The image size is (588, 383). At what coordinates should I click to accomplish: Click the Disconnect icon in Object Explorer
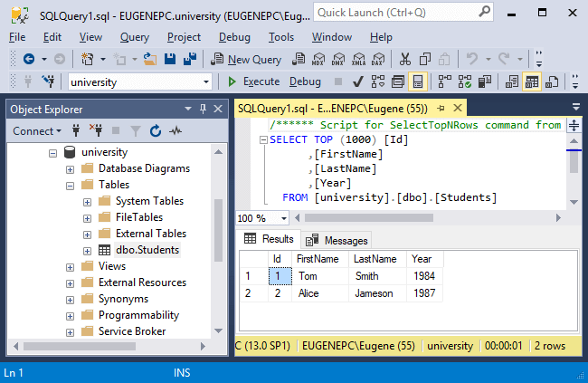(x=96, y=131)
